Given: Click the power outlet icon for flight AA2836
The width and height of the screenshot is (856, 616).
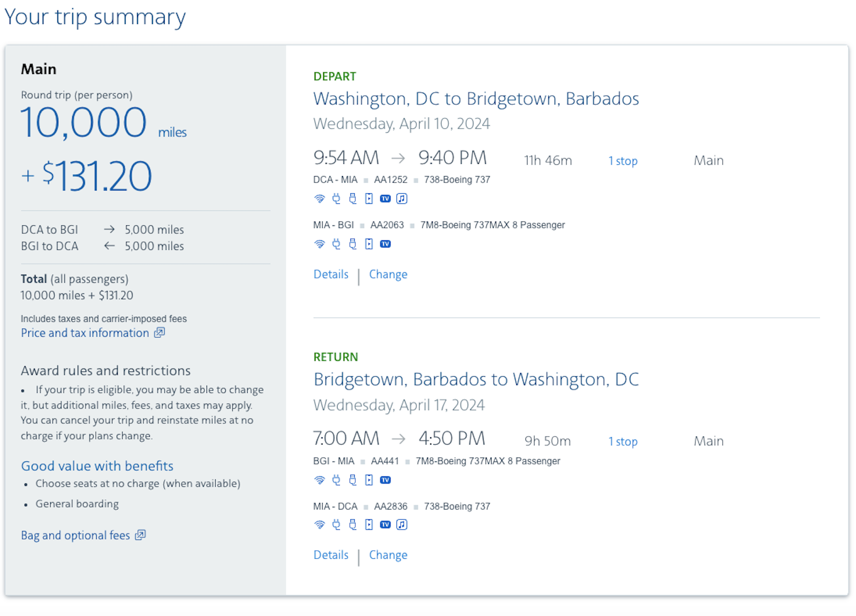Looking at the screenshot, I should (336, 524).
